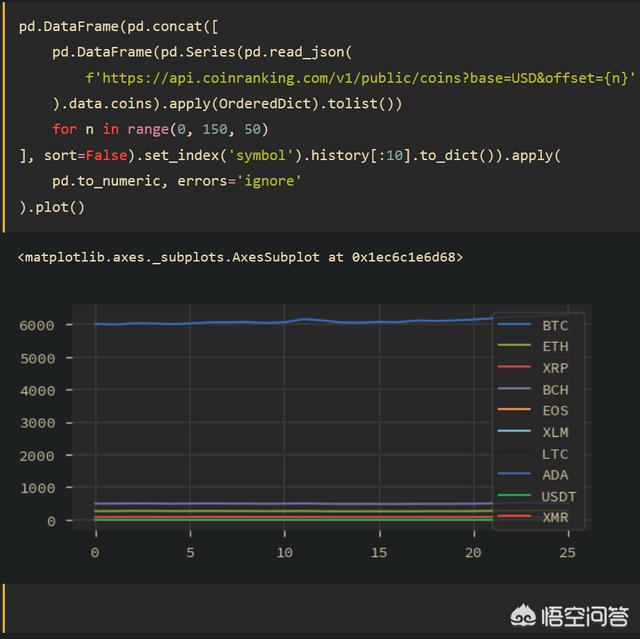
Task: Click the BTC legend entry
Action: [533, 325]
